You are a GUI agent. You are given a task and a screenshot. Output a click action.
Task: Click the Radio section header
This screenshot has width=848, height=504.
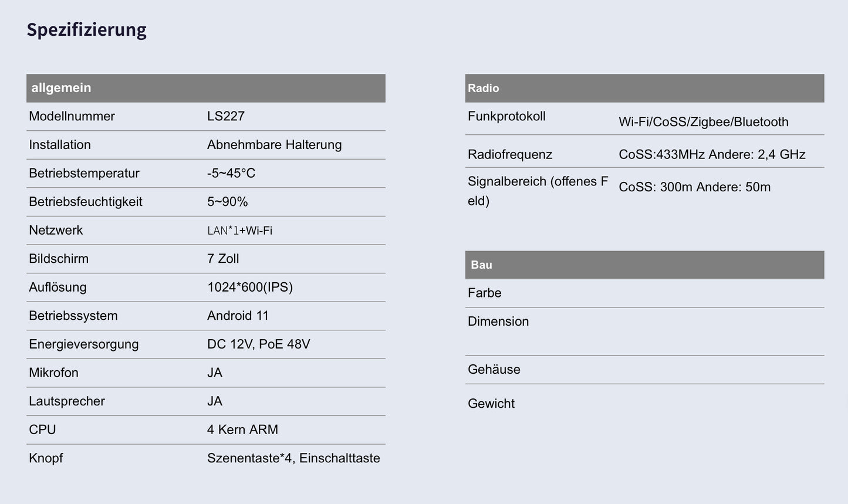point(484,88)
